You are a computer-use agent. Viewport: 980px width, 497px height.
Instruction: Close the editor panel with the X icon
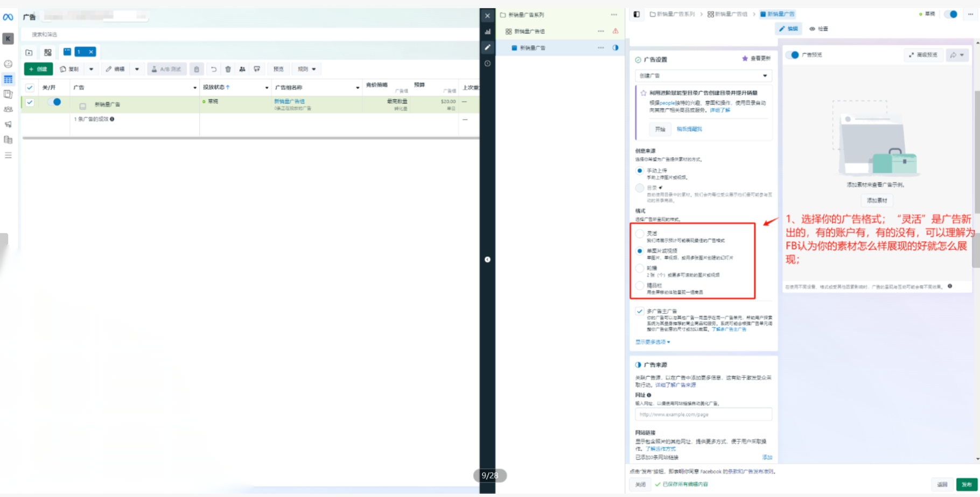(x=487, y=16)
